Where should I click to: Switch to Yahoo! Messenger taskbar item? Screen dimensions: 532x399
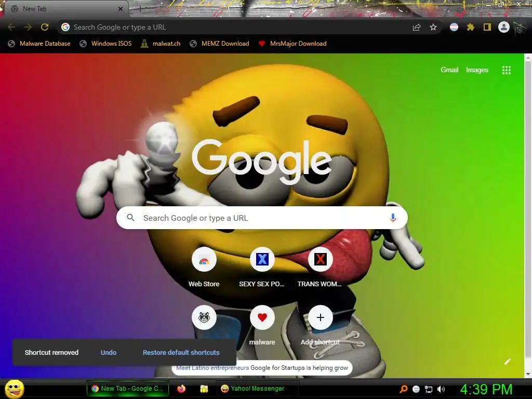pyautogui.click(x=258, y=389)
